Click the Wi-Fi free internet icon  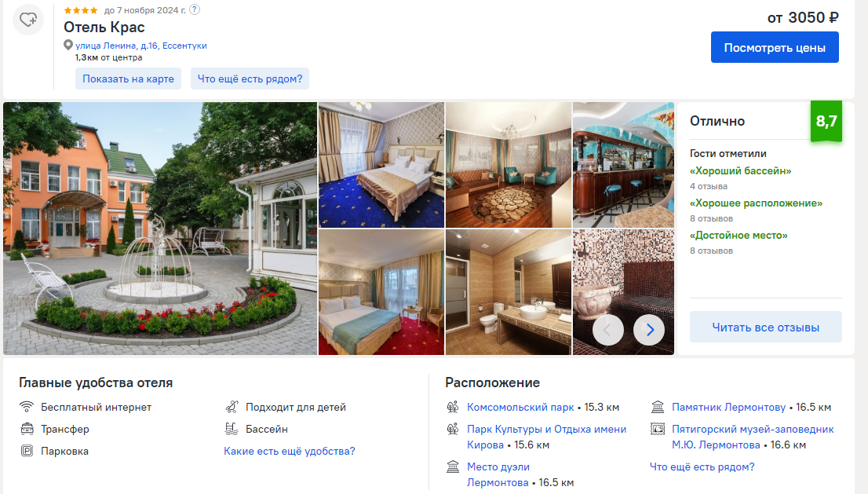pos(27,407)
